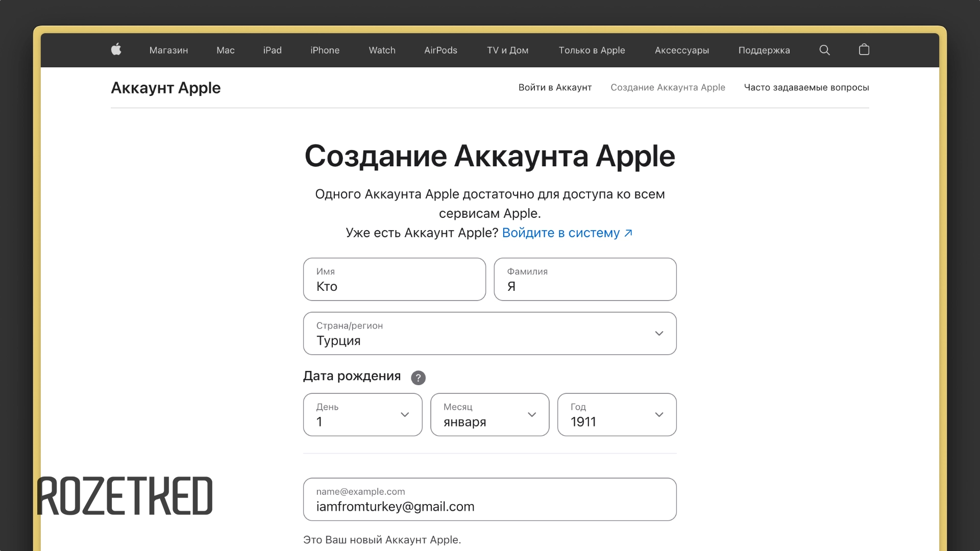Click the Apple logo icon
Screen dimensions: 980x551
116,49
